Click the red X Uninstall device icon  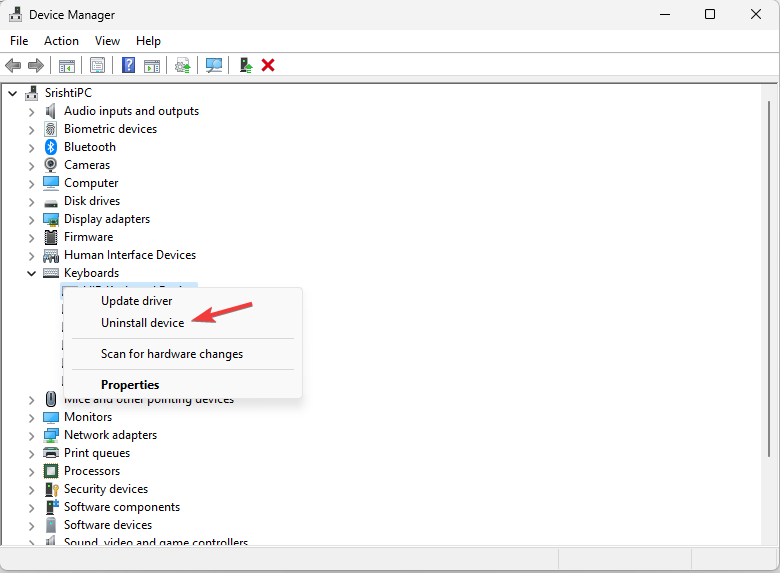pyautogui.click(x=268, y=65)
